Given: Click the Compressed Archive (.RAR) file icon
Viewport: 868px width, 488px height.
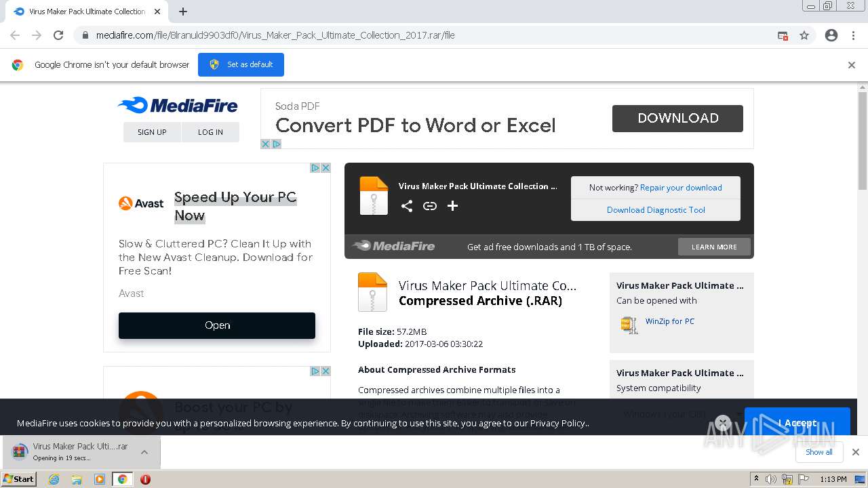Looking at the screenshot, I should [372, 292].
